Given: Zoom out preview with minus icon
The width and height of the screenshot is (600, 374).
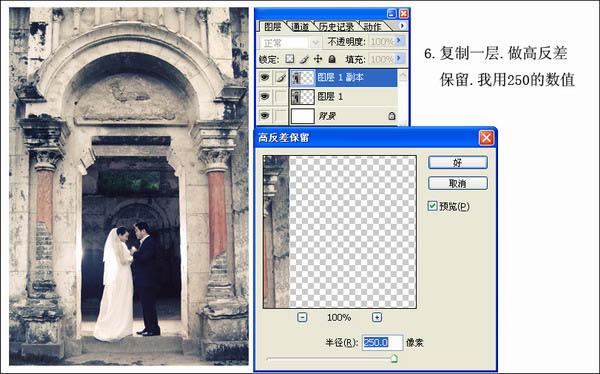Looking at the screenshot, I should click(x=302, y=317).
